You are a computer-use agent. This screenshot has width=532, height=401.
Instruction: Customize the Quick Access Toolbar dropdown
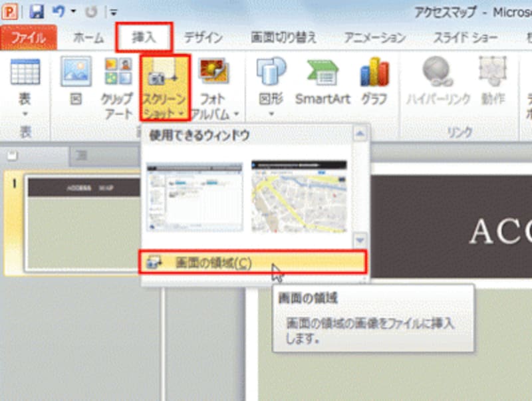[x=113, y=13]
